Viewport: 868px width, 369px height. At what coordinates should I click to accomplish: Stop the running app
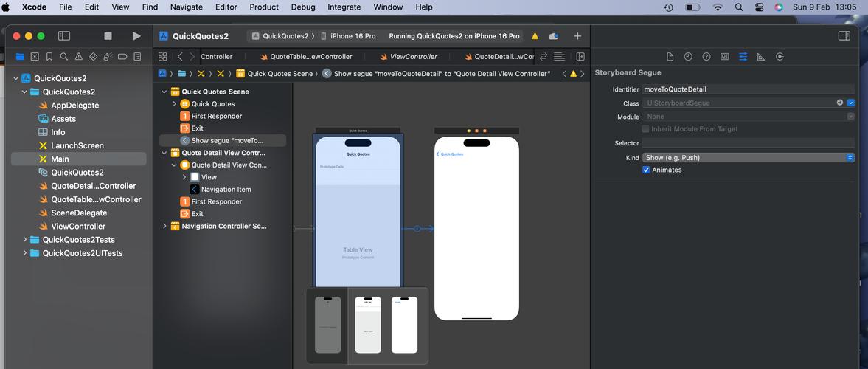pos(108,36)
